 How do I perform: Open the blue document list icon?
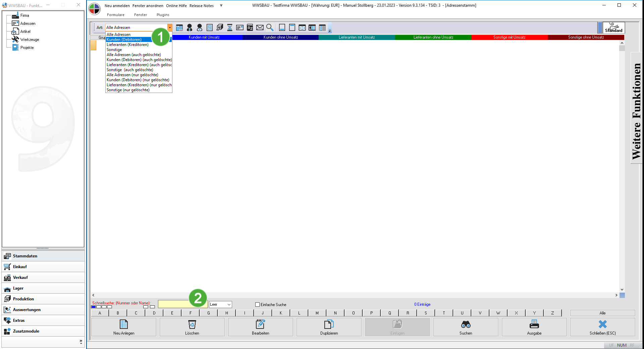pyautogui.click(x=210, y=28)
